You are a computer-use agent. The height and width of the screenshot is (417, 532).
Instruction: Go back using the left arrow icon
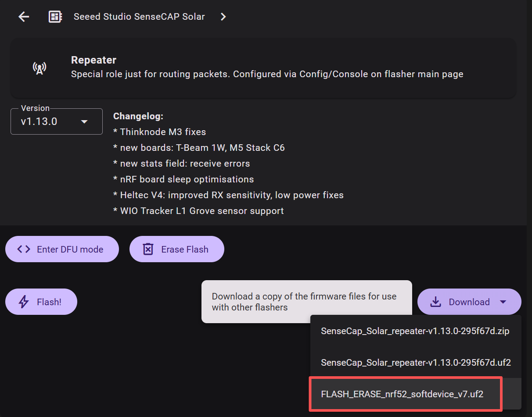24,17
